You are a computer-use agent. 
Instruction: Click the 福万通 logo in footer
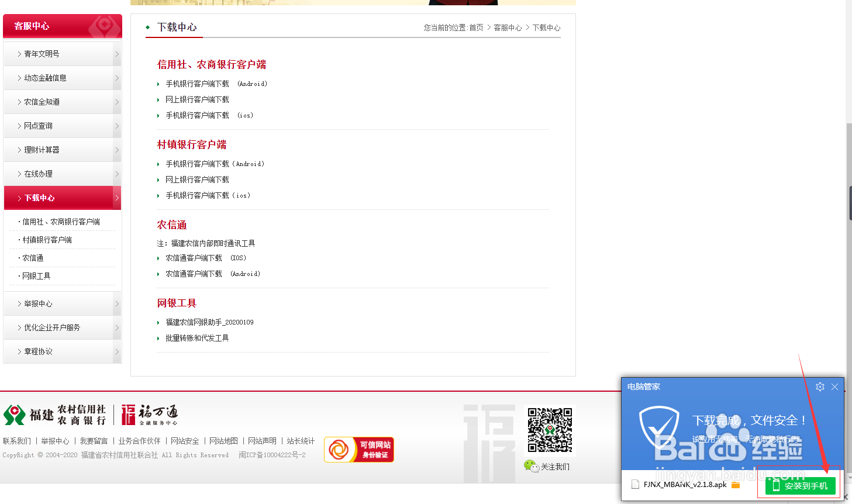pyautogui.click(x=149, y=415)
